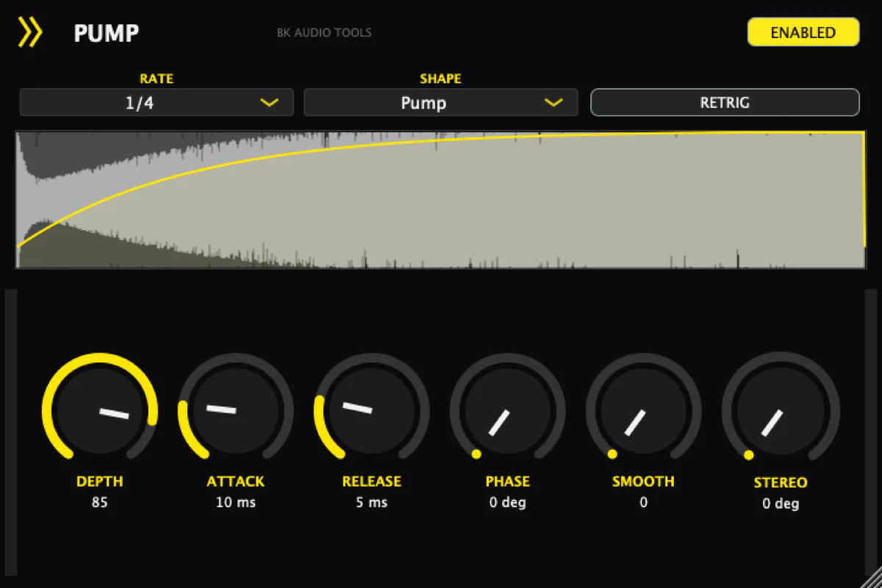
Task: Click the yellow double-chevron logo icon
Action: [30, 32]
